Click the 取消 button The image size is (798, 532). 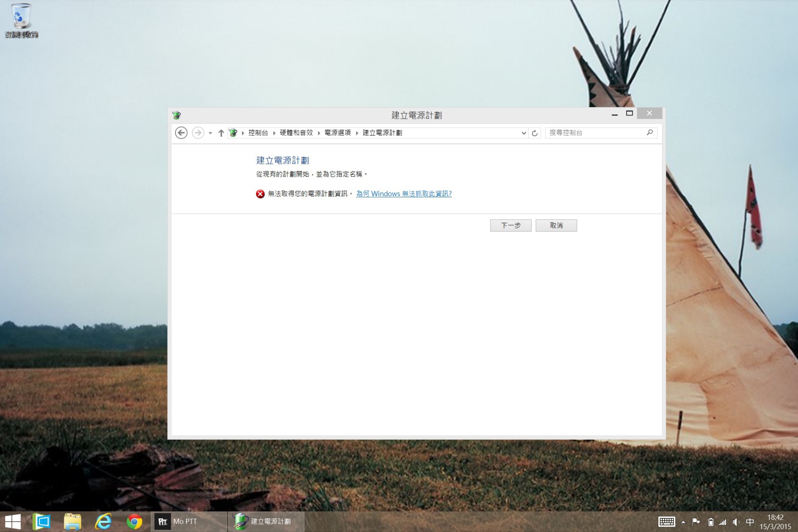coord(556,225)
